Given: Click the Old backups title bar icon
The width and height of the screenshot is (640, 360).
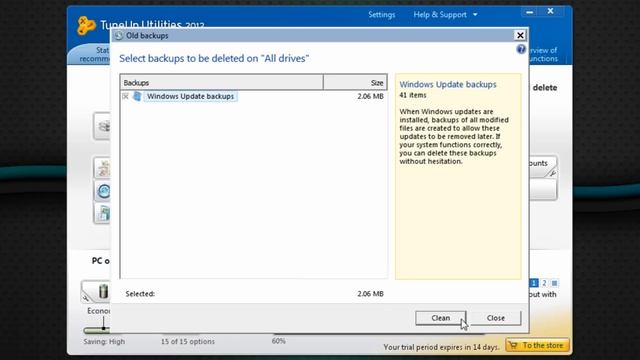Looking at the screenshot, I should [118, 36].
